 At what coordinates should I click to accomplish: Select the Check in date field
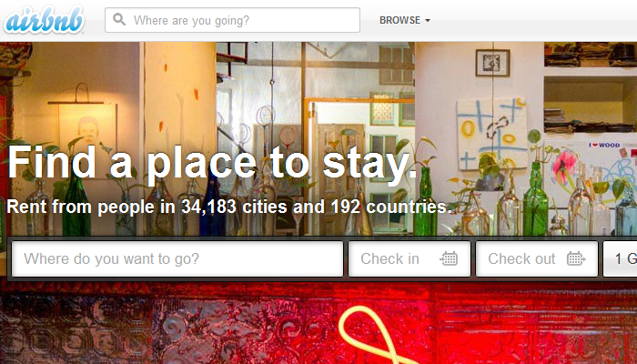pyautogui.click(x=409, y=258)
